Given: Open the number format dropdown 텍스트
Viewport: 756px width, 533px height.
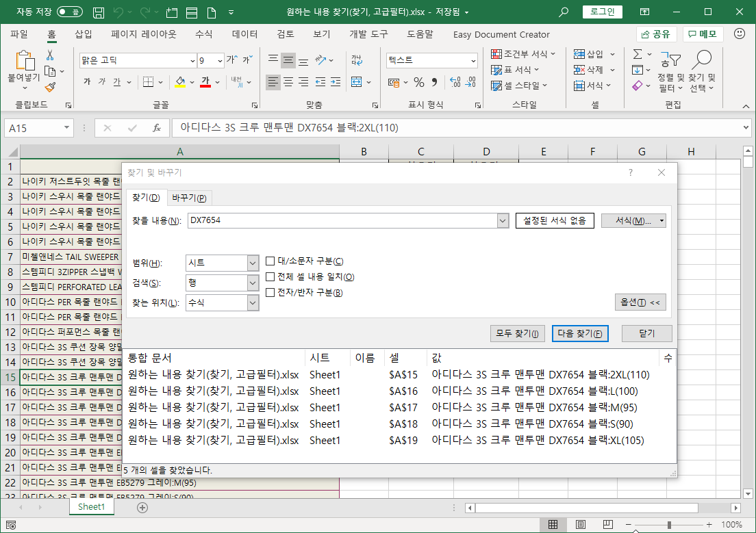Looking at the screenshot, I should point(473,61).
